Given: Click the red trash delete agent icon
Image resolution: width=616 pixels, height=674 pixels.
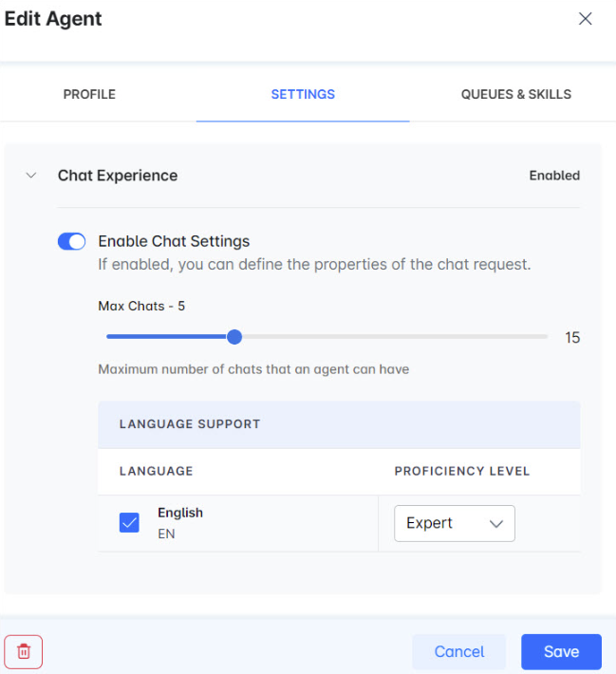Looking at the screenshot, I should click(24, 651).
